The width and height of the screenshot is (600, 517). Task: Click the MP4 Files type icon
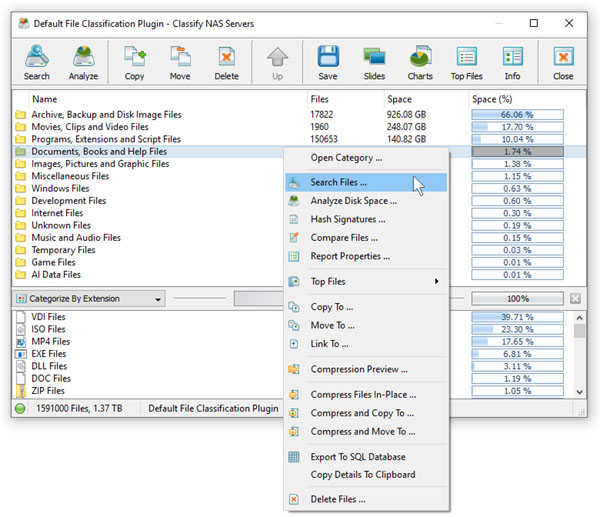pos(21,341)
